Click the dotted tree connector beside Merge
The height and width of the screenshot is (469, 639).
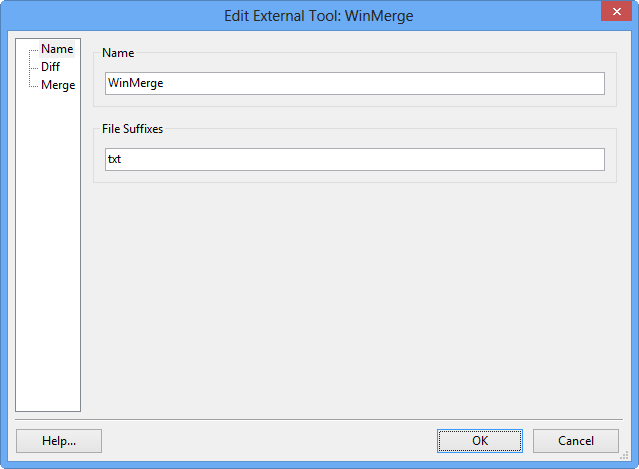point(34,85)
